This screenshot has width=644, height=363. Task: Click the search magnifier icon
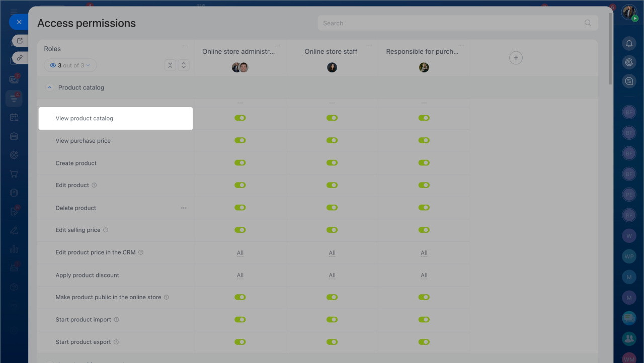click(588, 23)
